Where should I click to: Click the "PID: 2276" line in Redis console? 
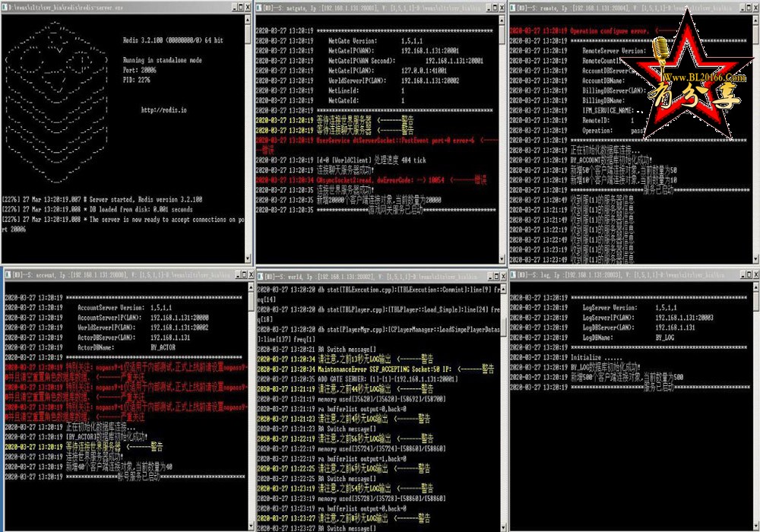click(x=137, y=80)
